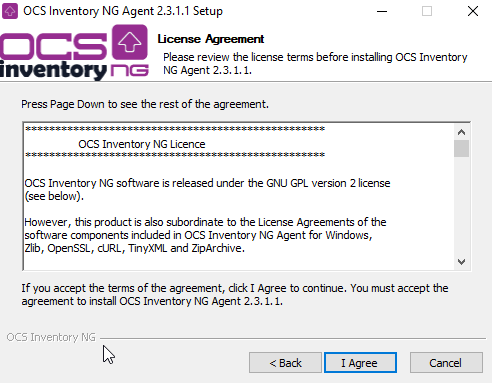
Task: Click the disabled maximize window icon
Action: [x=427, y=11]
